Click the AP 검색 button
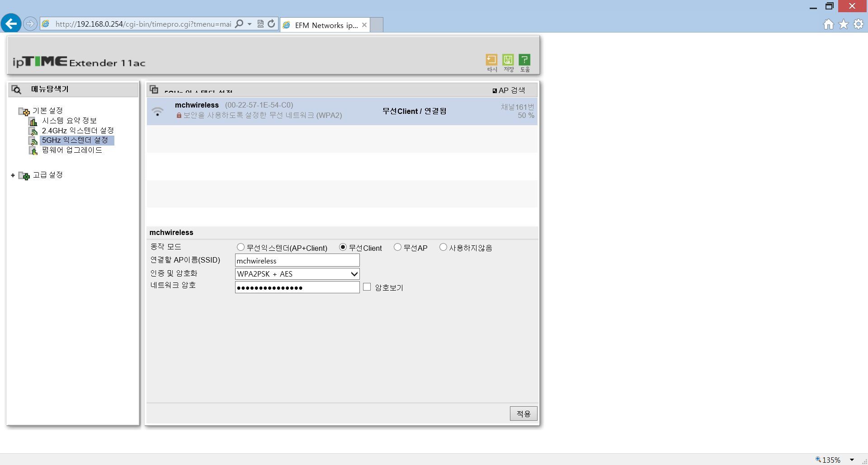The width and height of the screenshot is (868, 465). [509, 90]
